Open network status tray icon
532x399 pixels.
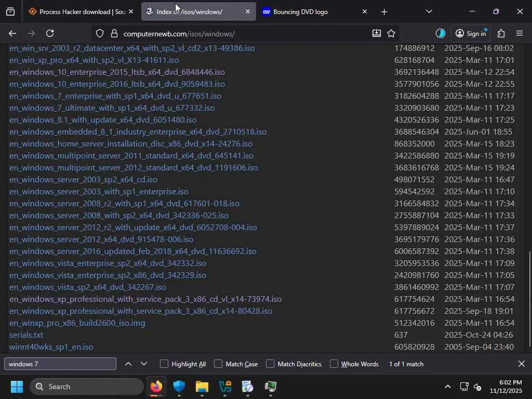(464, 387)
